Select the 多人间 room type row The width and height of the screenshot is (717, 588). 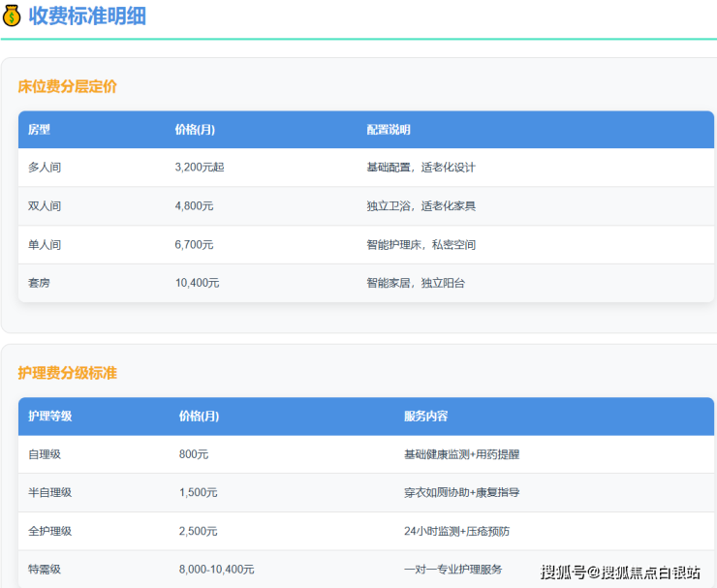[x=45, y=168]
